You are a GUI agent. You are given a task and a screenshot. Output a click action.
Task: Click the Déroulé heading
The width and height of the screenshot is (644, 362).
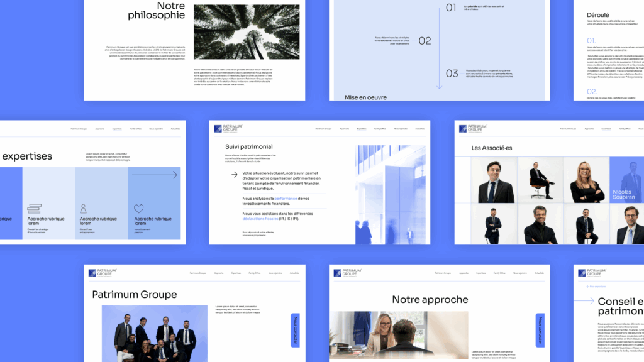pos(597,15)
